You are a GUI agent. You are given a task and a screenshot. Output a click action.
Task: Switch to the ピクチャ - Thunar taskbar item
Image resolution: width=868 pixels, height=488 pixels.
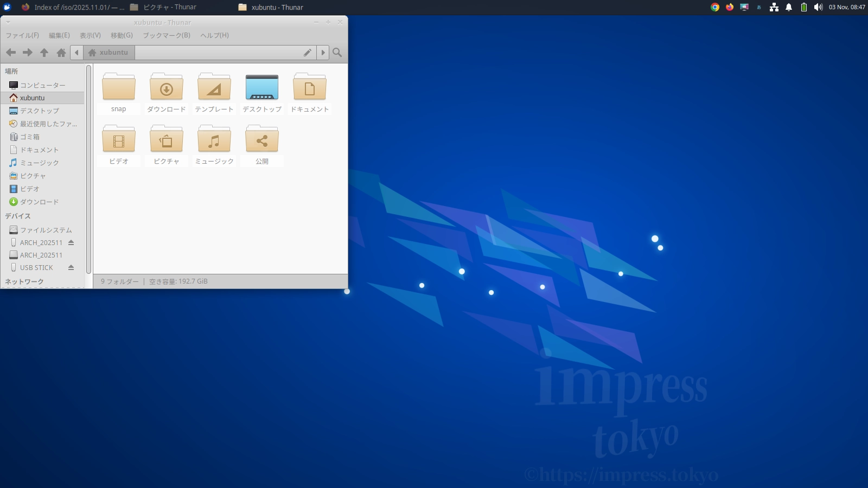click(x=163, y=7)
